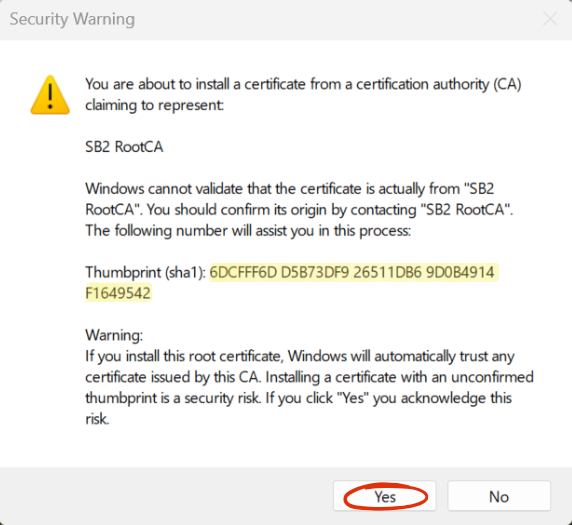Viewport: 572px width, 525px height.
Task: Click the standalone 'SB2 RootCA' name line
Action: tap(124, 147)
